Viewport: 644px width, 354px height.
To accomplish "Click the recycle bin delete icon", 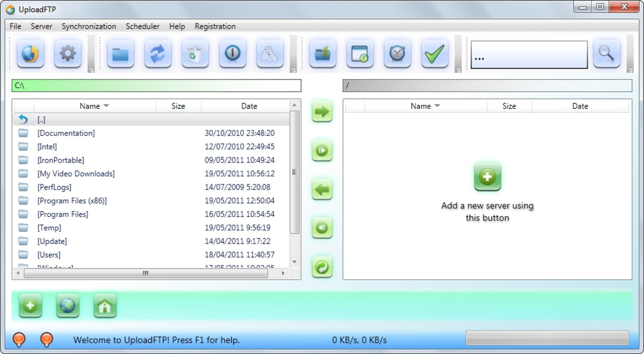I will (x=195, y=54).
